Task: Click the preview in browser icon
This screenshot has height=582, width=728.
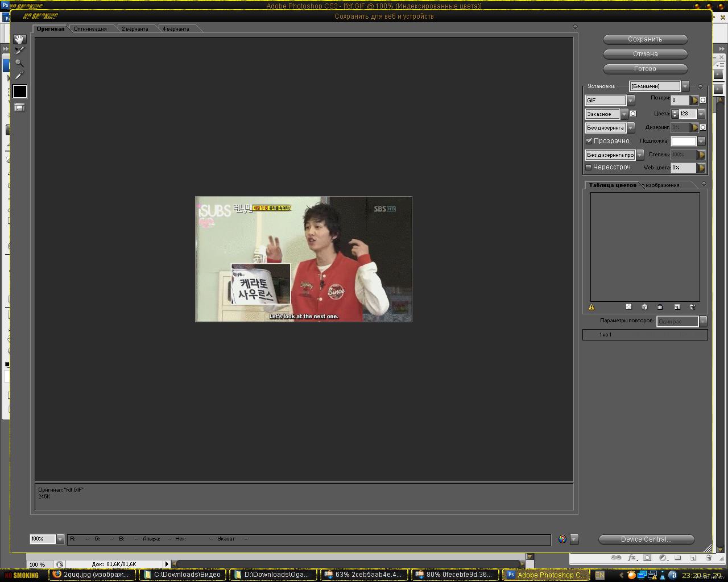Action: (562, 539)
